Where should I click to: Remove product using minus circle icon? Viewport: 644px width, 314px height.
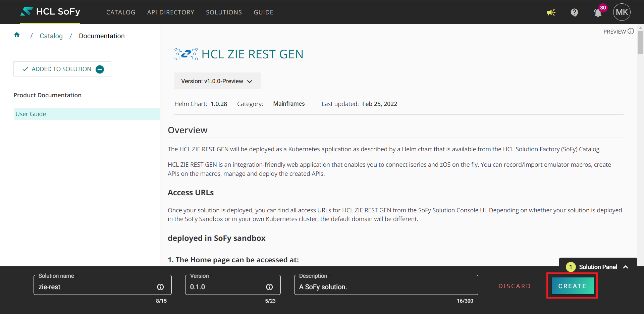point(100,69)
